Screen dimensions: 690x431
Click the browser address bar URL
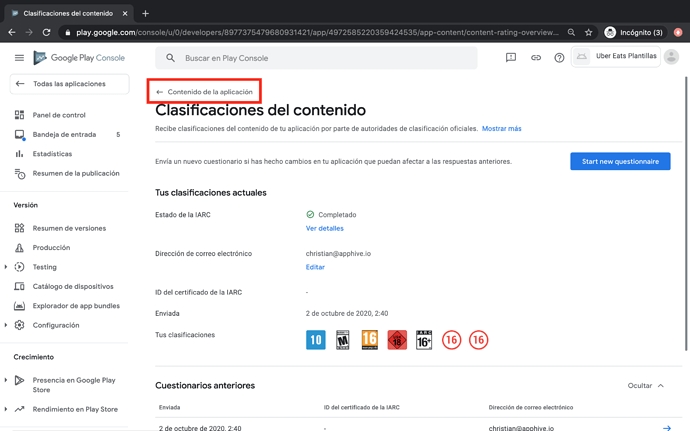click(x=317, y=32)
